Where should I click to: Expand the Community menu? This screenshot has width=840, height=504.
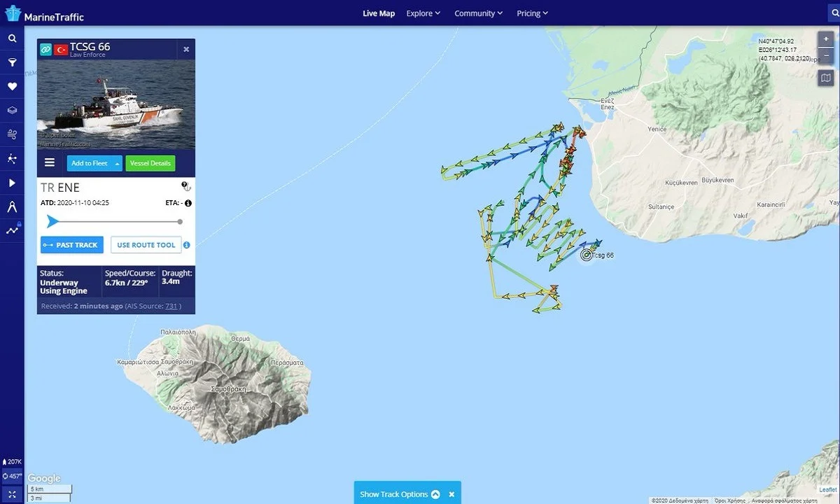tap(479, 13)
